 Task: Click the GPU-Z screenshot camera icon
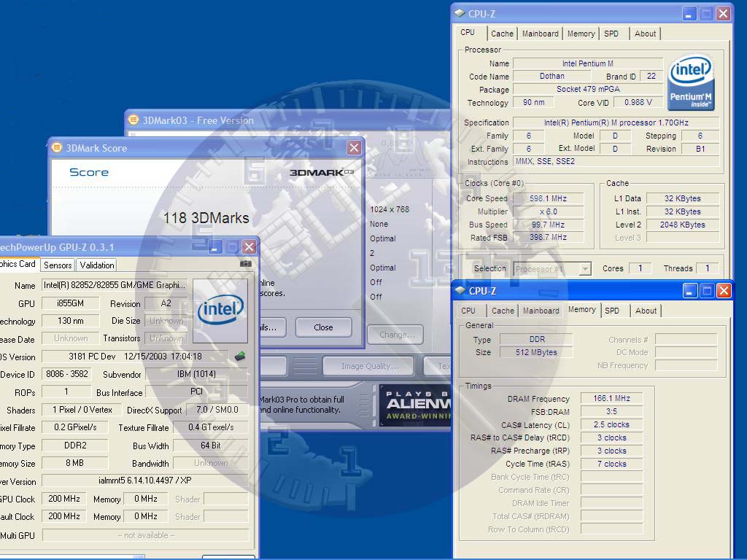point(245,263)
